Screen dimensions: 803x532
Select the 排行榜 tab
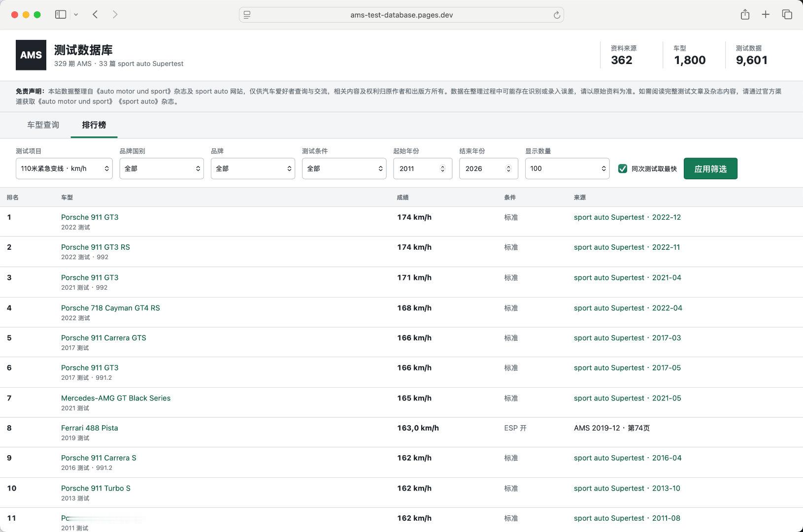(x=94, y=125)
